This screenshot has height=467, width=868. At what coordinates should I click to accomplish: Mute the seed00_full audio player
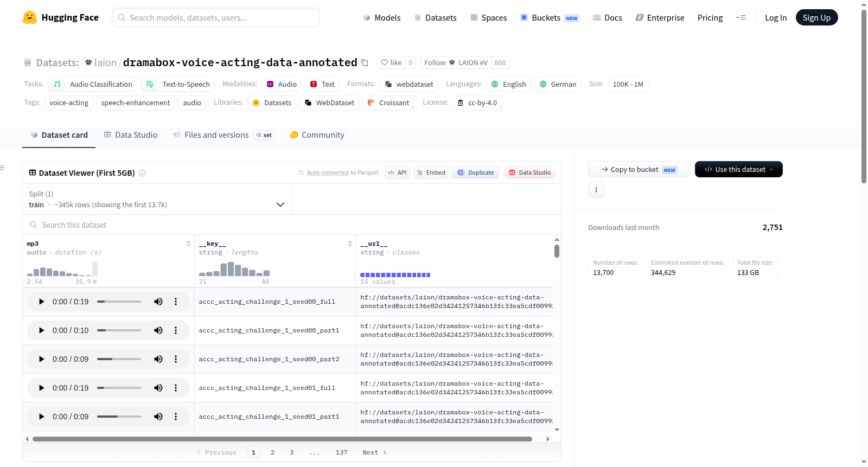tap(158, 302)
